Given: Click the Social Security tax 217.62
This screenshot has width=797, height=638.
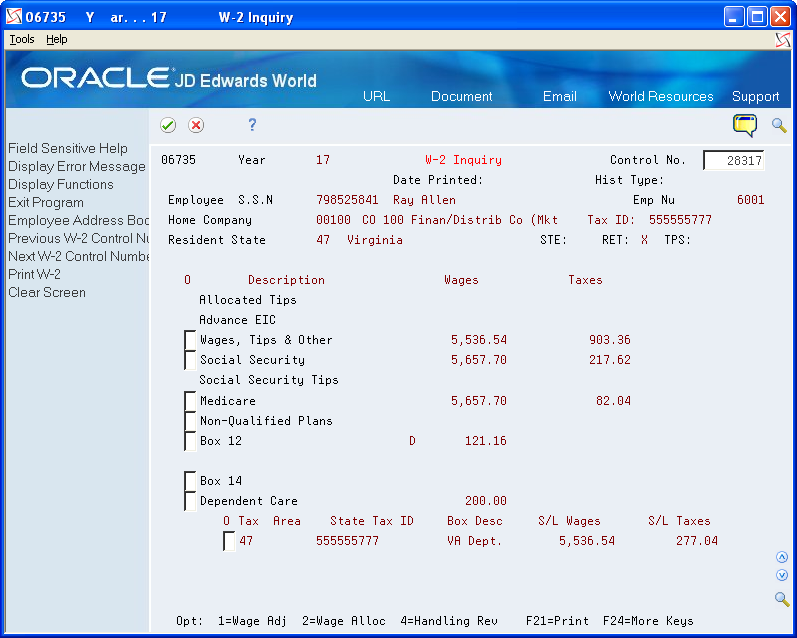Looking at the screenshot, I should 610,360.
